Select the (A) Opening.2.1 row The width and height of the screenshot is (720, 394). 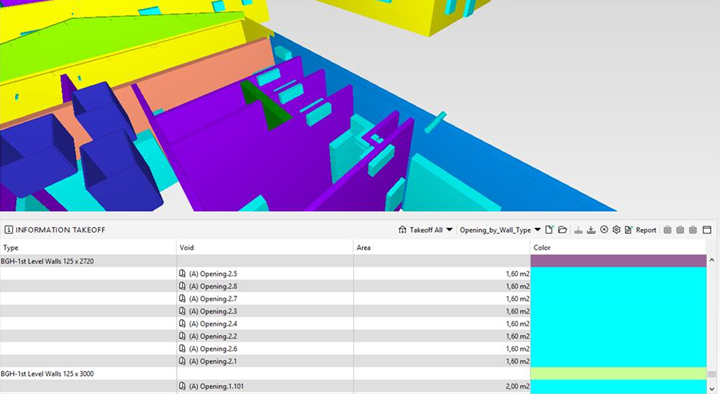tap(353, 361)
